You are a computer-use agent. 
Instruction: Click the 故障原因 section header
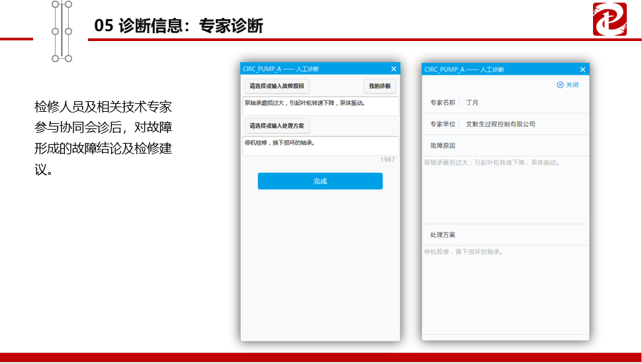coord(443,146)
